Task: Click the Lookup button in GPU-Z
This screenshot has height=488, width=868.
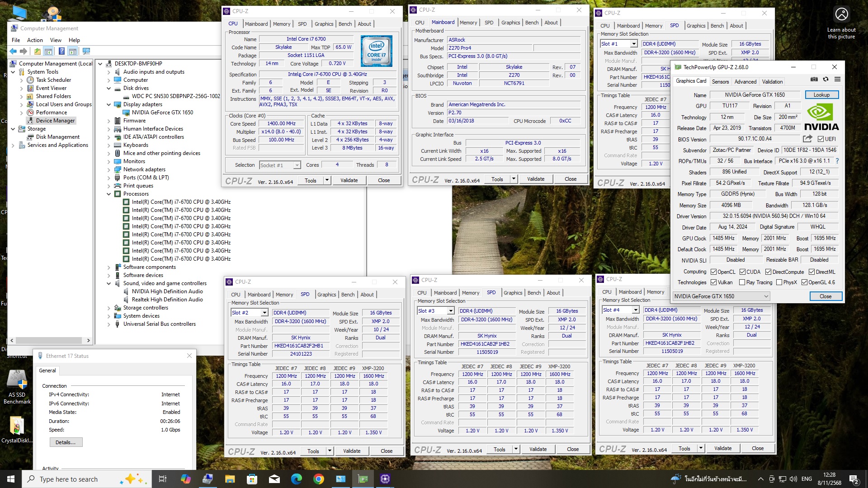Action: click(821, 95)
